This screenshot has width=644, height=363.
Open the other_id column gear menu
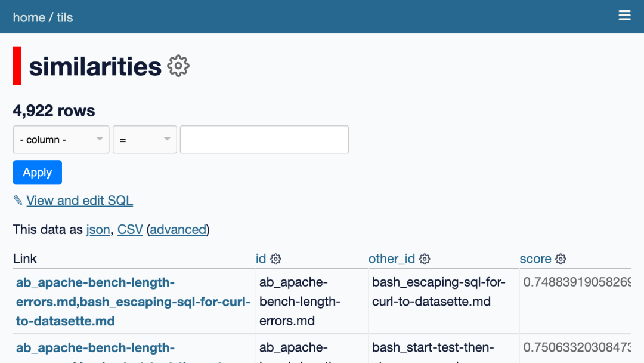point(425,259)
